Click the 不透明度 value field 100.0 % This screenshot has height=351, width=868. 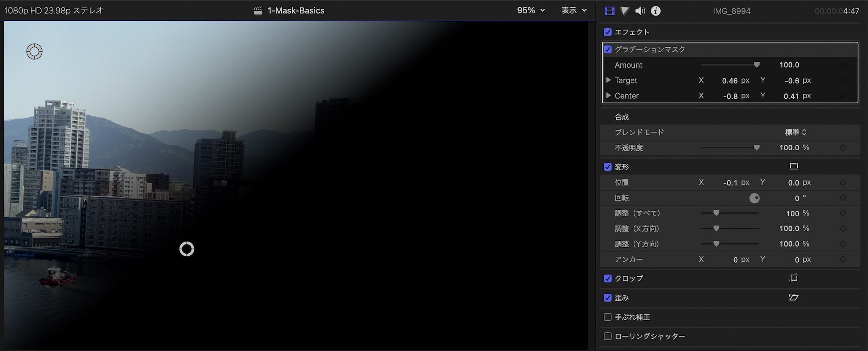click(x=794, y=148)
